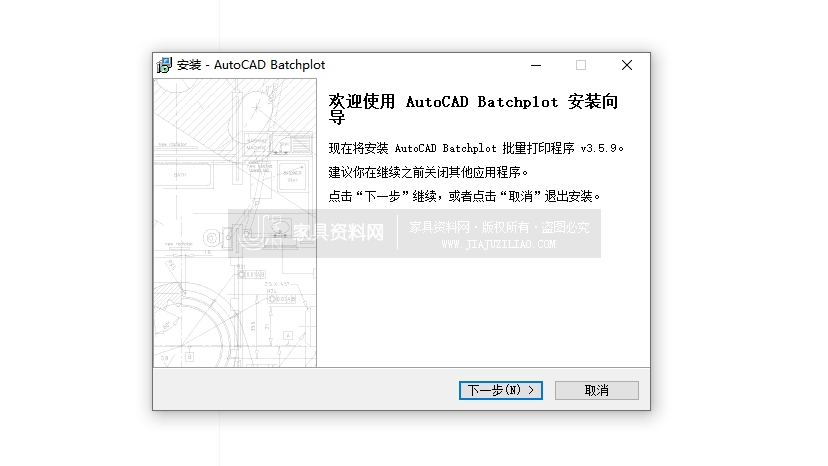Click the line 建议你在继续之前关闭其他应用程序
The image size is (828, 466).
(x=428, y=172)
